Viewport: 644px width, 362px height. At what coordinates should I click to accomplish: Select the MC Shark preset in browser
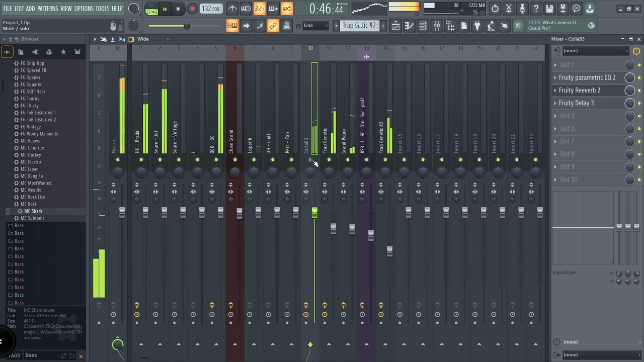pos(33,211)
